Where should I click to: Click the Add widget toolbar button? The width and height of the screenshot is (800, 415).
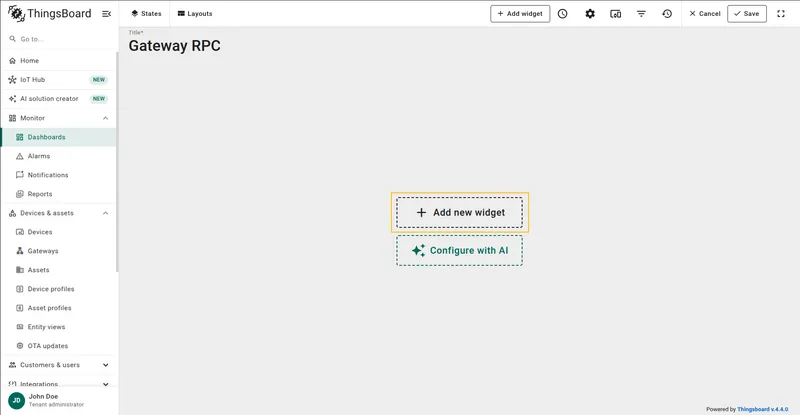(520, 14)
